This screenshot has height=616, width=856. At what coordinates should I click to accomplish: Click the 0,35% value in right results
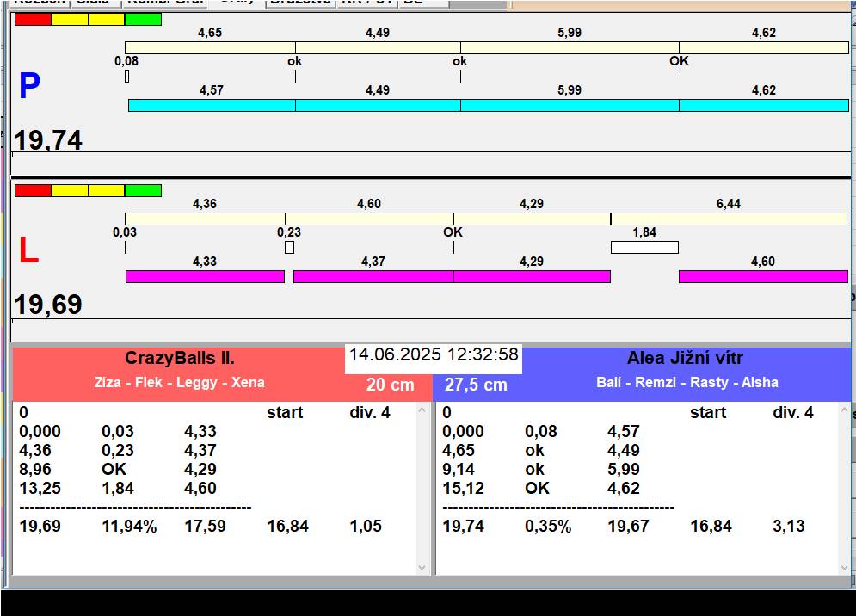click(x=548, y=526)
